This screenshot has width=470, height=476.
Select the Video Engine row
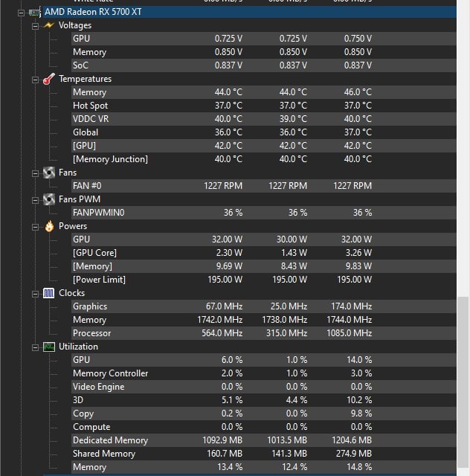click(x=263, y=387)
